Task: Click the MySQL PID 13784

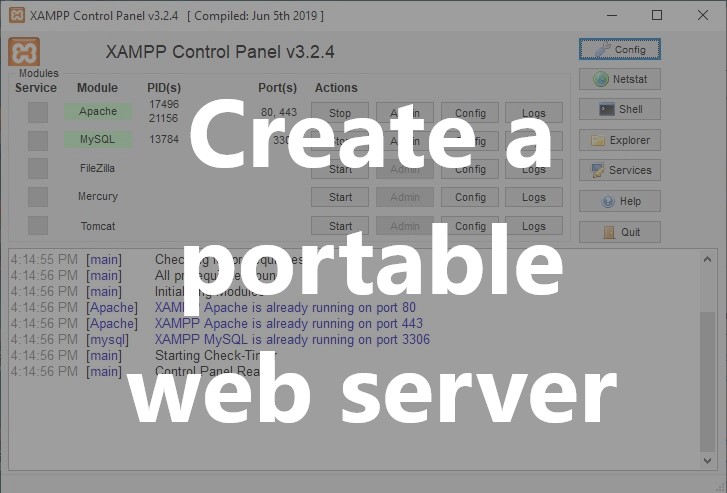Action: tap(164, 139)
